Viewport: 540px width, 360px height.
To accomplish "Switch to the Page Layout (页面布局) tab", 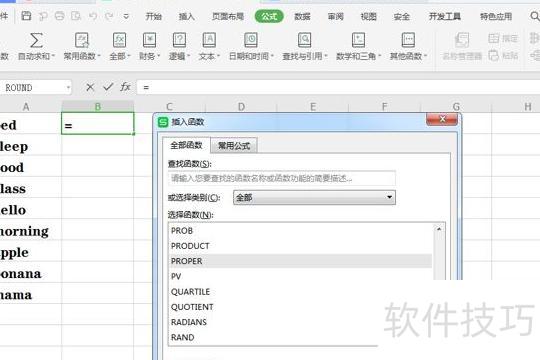I will coord(228,16).
